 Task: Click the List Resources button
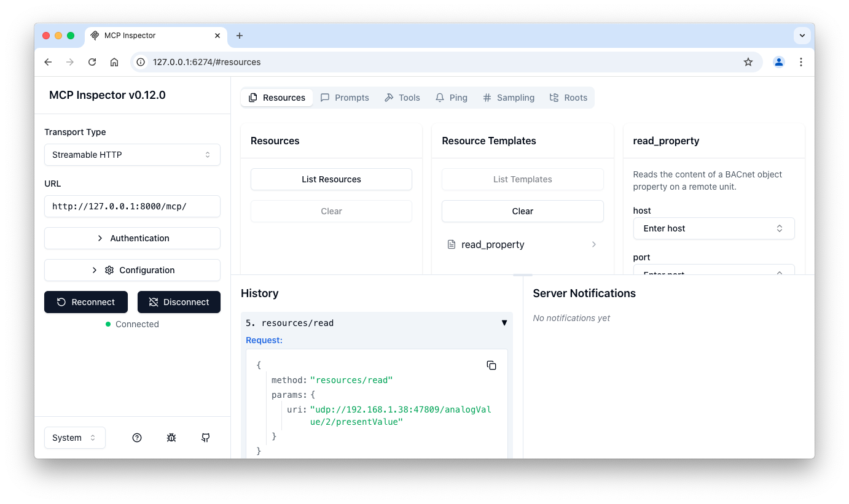point(331,179)
